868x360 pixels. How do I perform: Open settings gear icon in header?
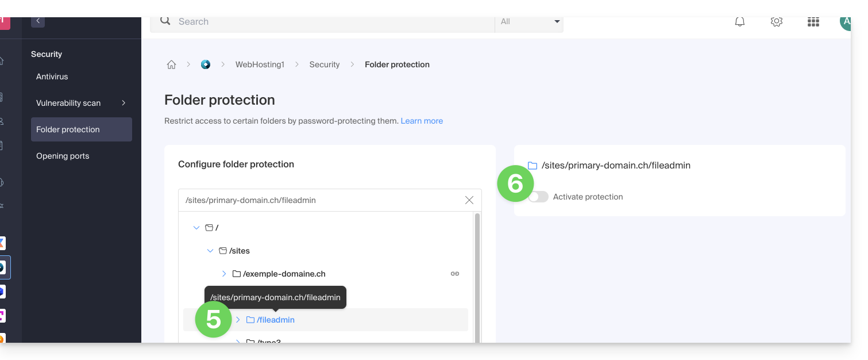coord(777,22)
